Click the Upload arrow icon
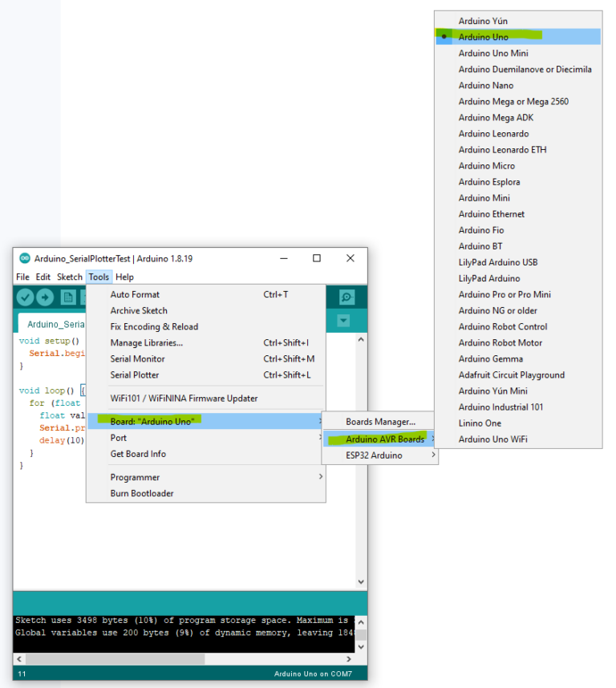Image resolution: width=616 pixels, height=688 pixels. click(x=45, y=297)
